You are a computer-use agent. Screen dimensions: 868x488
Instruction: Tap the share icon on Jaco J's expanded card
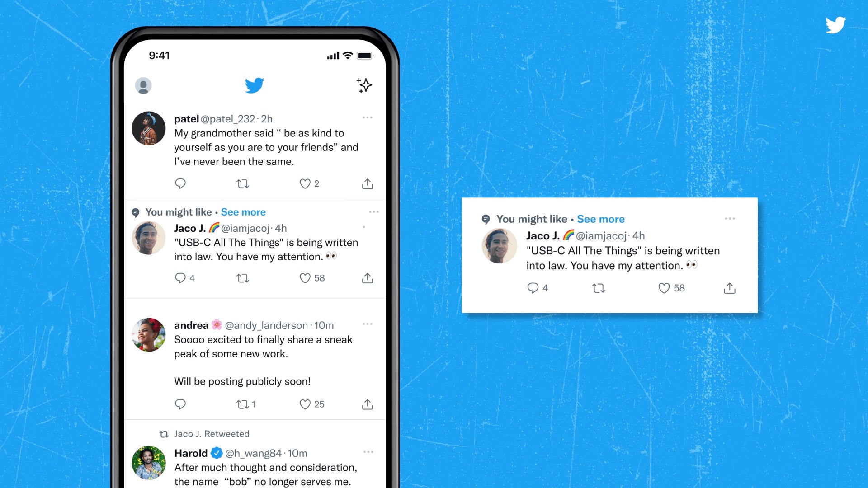pyautogui.click(x=730, y=288)
